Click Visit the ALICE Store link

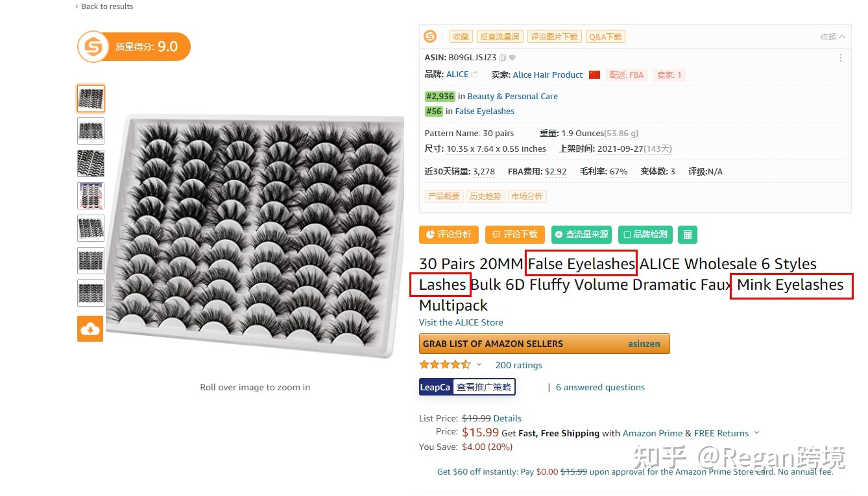coord(461,322)
